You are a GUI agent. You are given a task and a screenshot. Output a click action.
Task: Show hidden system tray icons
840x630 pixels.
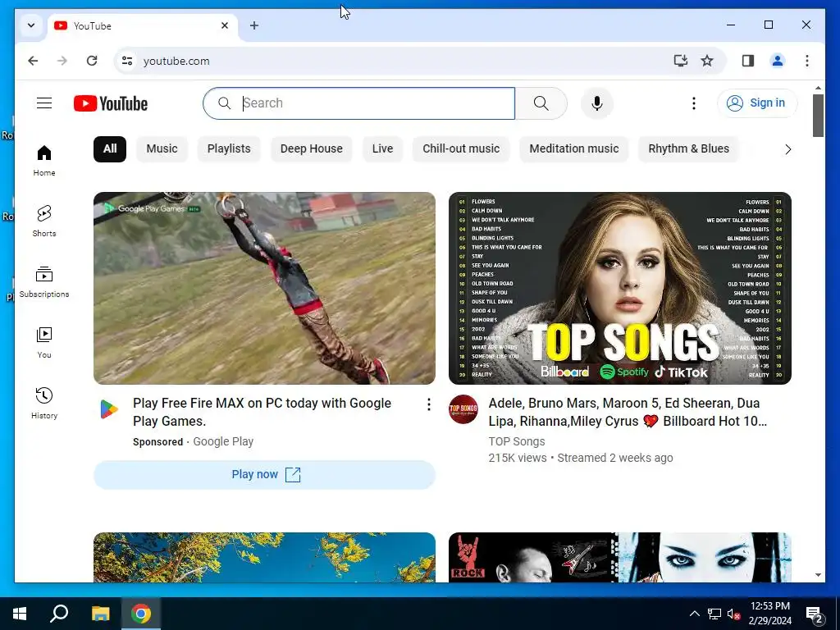click(x=694, y=614)
